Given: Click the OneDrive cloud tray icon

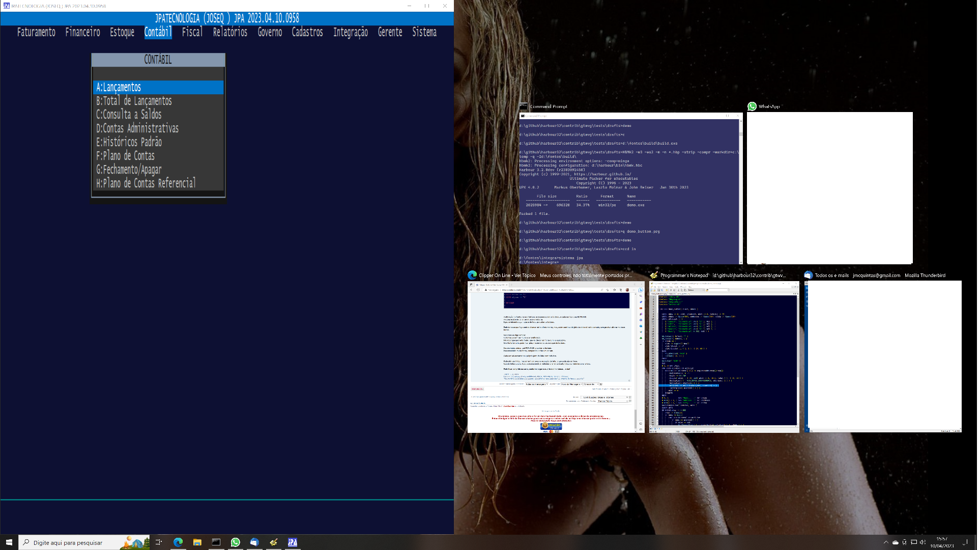Looking at the screenshot, I should tap(895, 542).
